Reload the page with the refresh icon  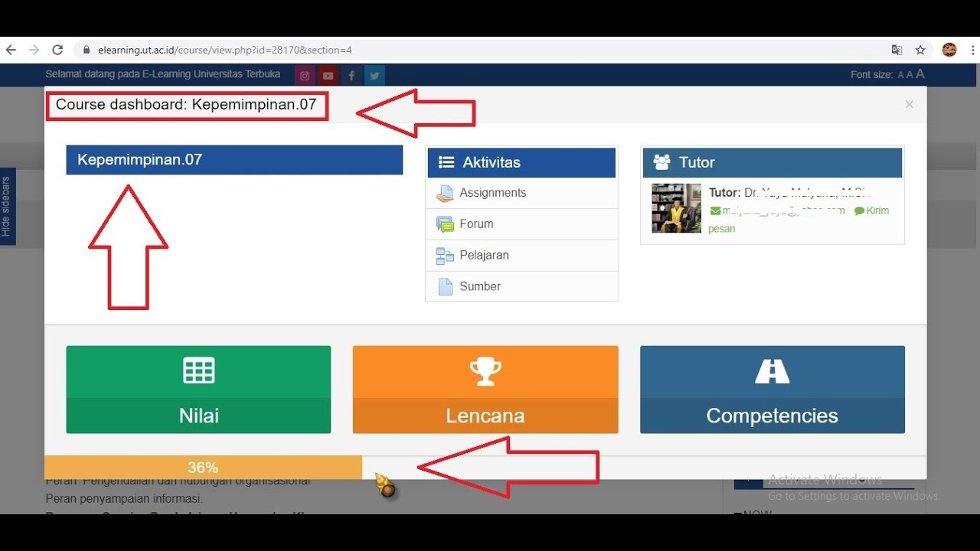point(57,50)
